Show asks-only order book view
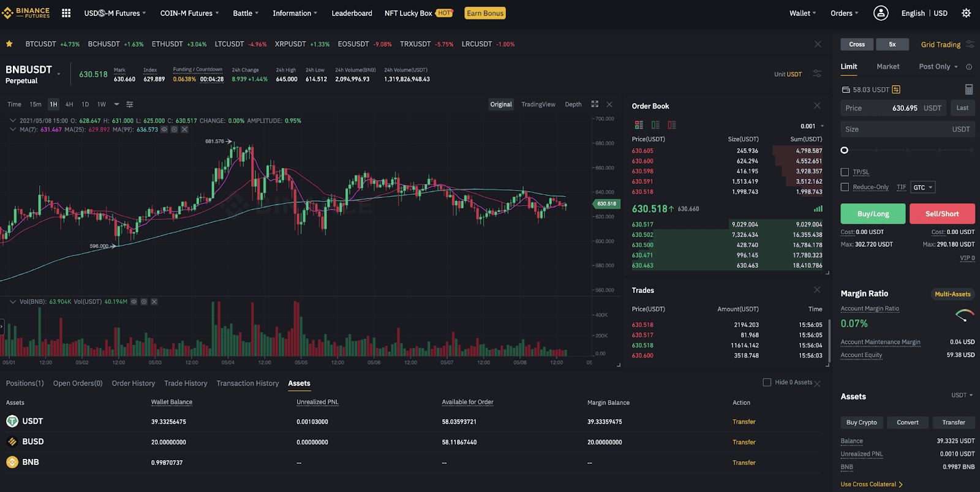Screen dimensions: 980x492 click(672, 125)
